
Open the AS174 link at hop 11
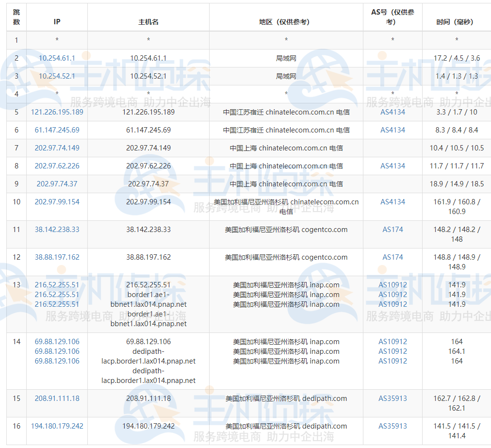393,229
